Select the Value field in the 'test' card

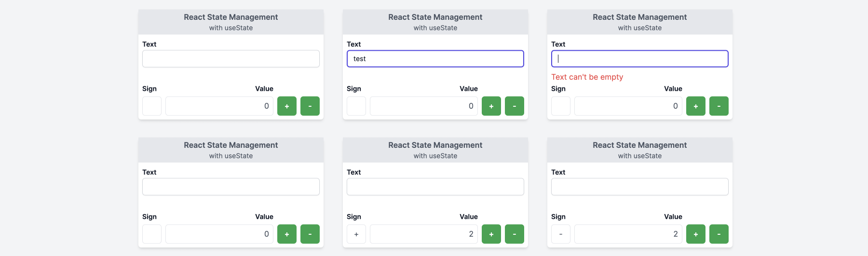coord(424,106)
